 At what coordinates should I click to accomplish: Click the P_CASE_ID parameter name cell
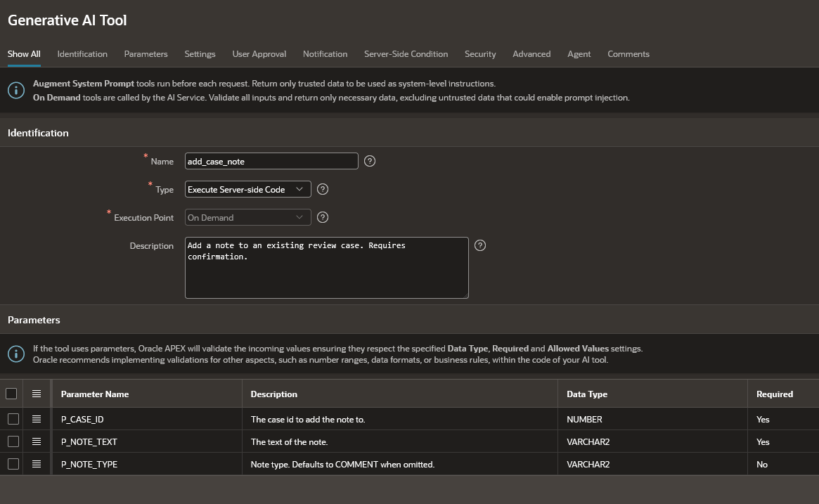(147, 419)
